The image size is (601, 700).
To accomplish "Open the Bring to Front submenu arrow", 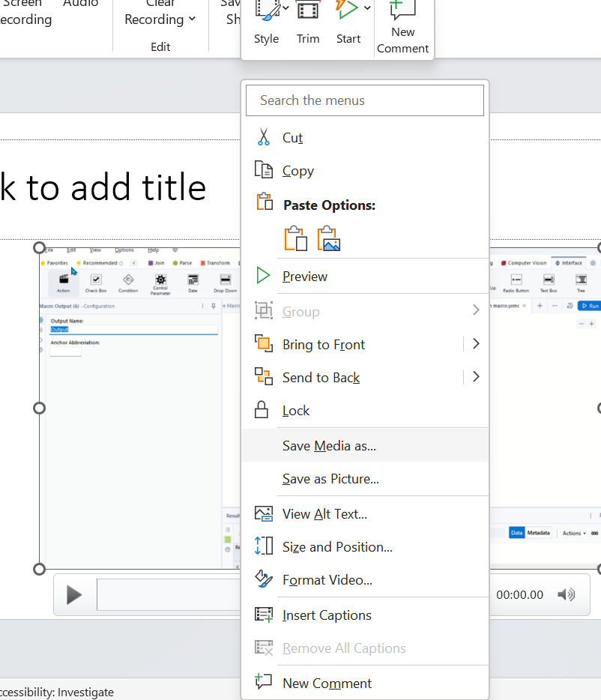I will click(476, 344).
